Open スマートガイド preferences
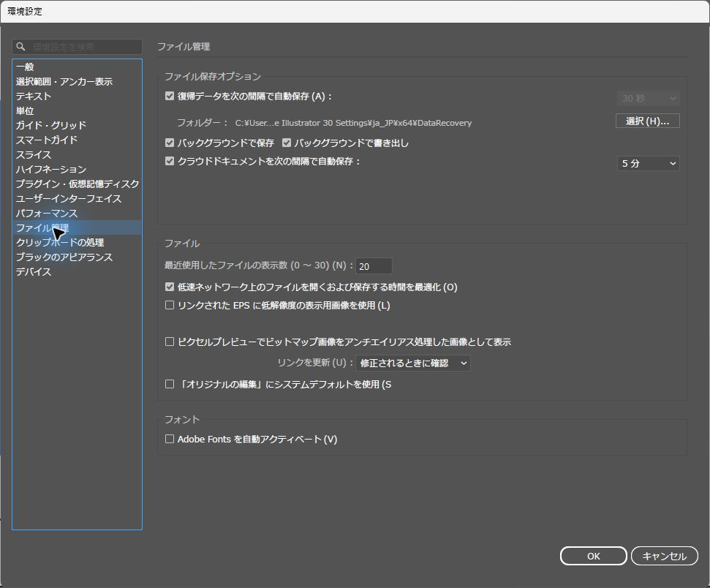 tap(77, 140)
